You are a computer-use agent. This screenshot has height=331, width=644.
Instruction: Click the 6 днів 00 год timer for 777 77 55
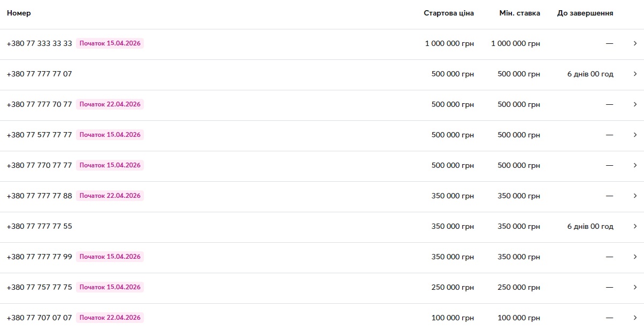590,227
